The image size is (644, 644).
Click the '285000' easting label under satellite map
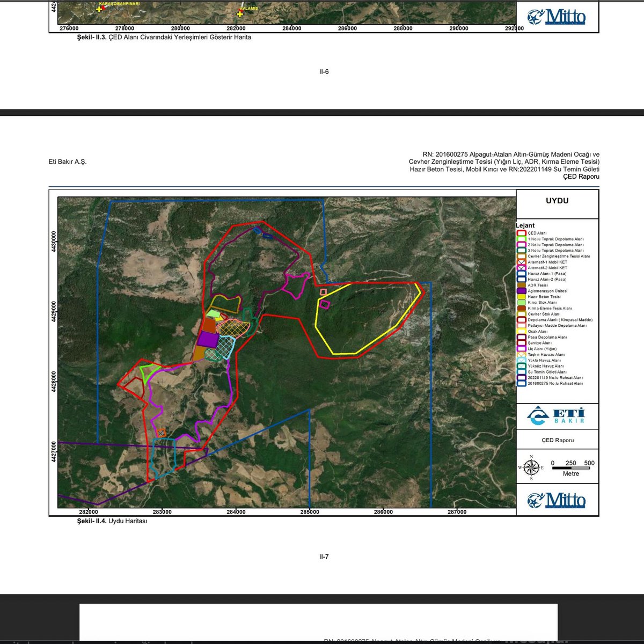(x=310, y=512)
